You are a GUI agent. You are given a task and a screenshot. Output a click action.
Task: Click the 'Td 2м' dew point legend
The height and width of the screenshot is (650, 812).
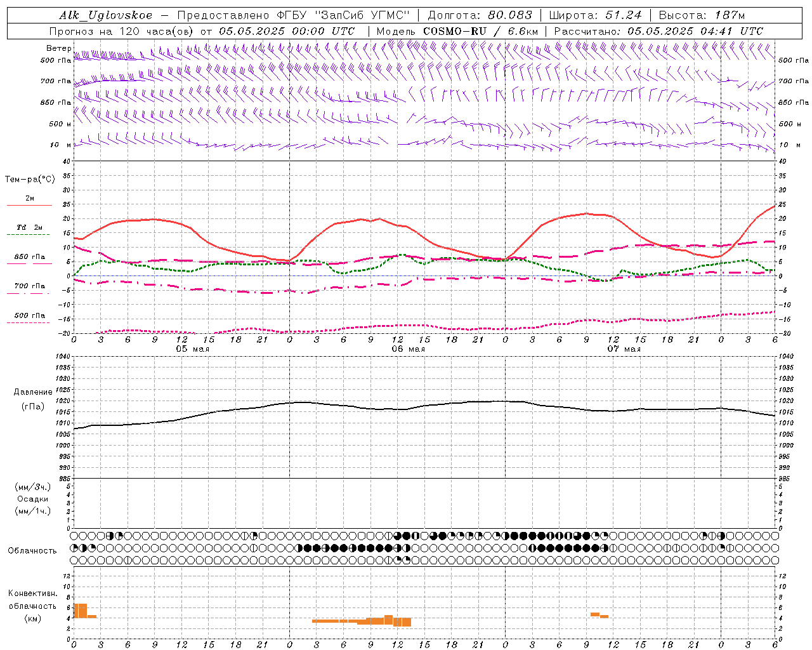30,227
